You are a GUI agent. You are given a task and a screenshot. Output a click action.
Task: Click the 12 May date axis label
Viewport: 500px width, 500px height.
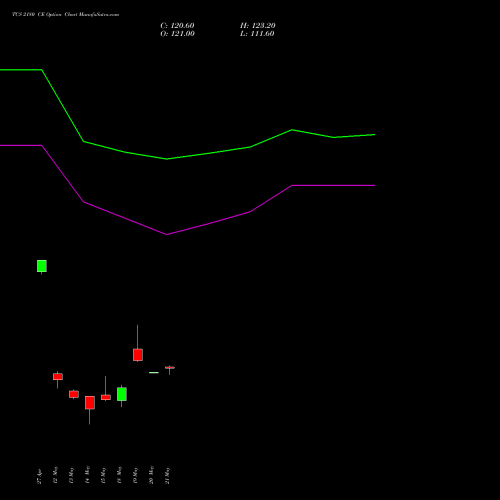[55, 475]
